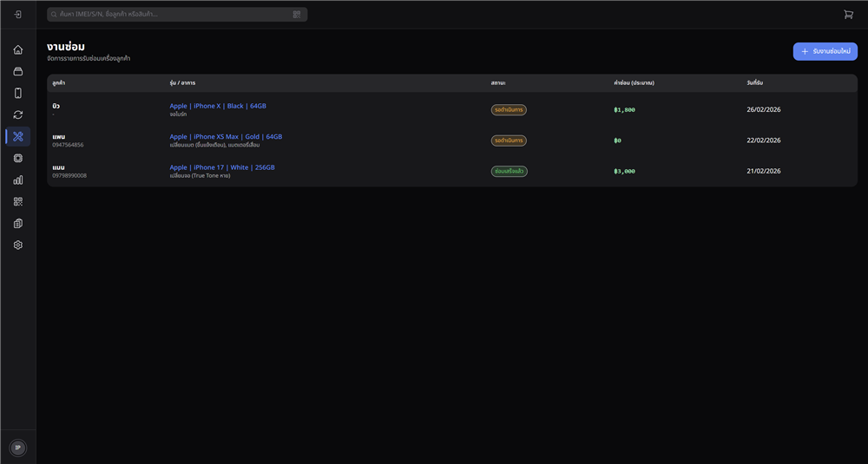Viewport: 868px width, 464px height.
Task: Click the symptom text เปลี่ยนจอ (True Tone หาย)
Action: [x=200, y=176]
